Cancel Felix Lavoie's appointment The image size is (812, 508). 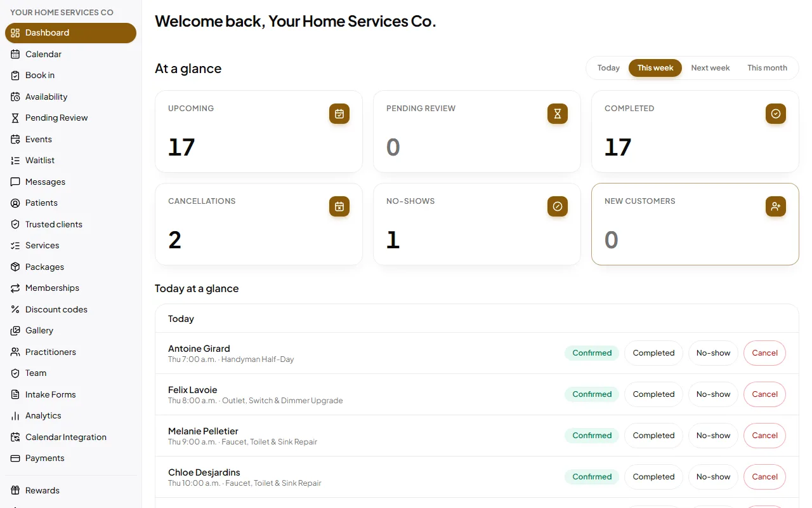tap(764, 394)
